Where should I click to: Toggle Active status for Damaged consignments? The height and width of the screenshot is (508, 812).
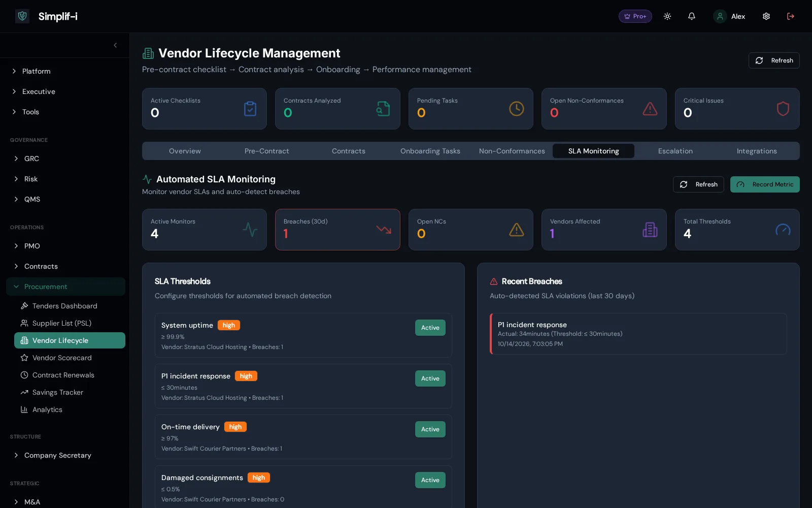point(430,480)
